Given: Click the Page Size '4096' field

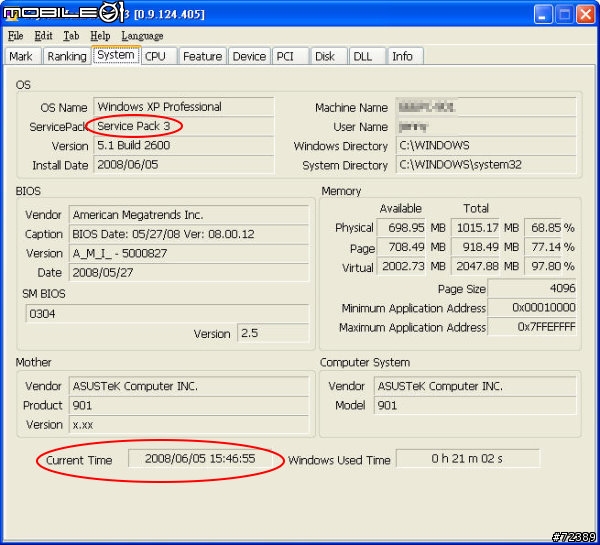Looking at the screenshot, I should pyautogui.click(x=532, y=288).
